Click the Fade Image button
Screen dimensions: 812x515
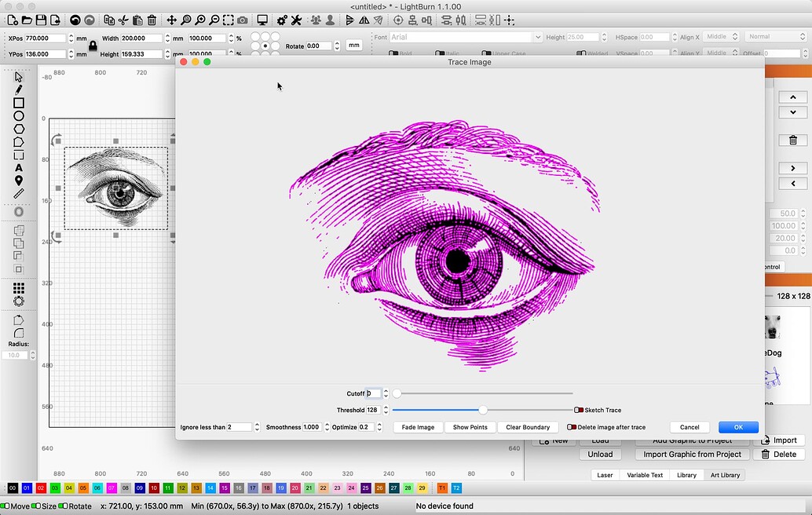point(418,427)
